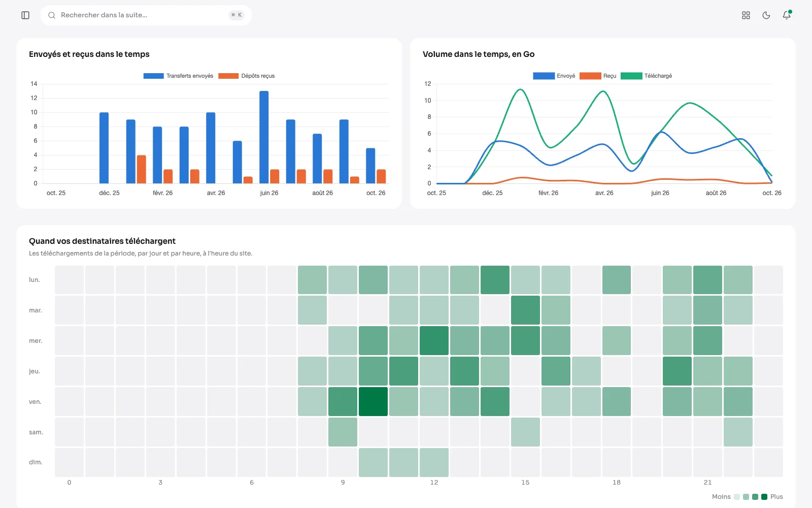The height and width of the screenshot is (508, 812).
Task: Click the heatmap cell for sam. at 9h
Action: click(343, 432)
